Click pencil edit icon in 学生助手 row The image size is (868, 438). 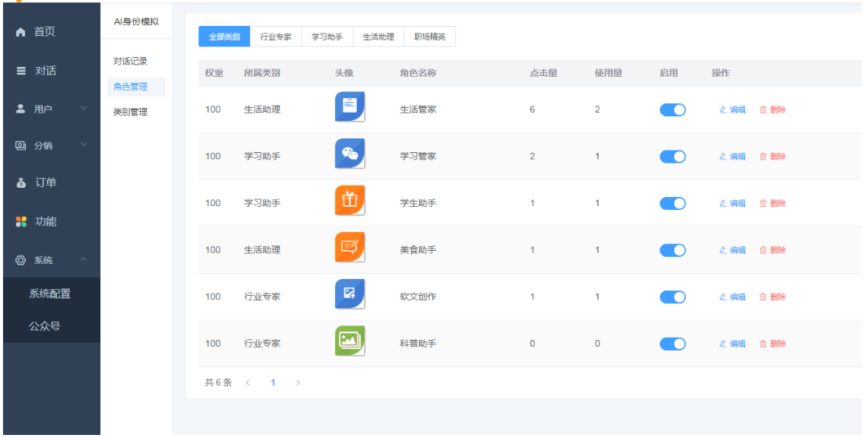pyautogui.click(x=722, y=203)
